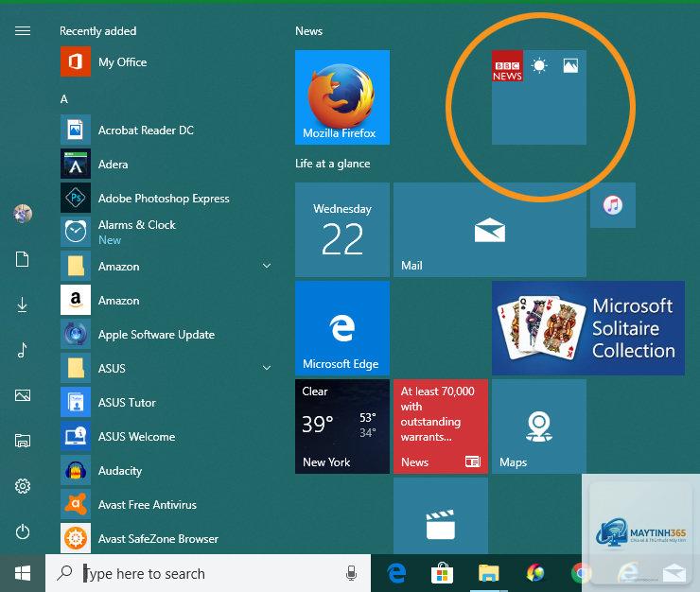Expand the Amazon folder
The width and height of the screenshot is (700, 592).
pos(167,266)
